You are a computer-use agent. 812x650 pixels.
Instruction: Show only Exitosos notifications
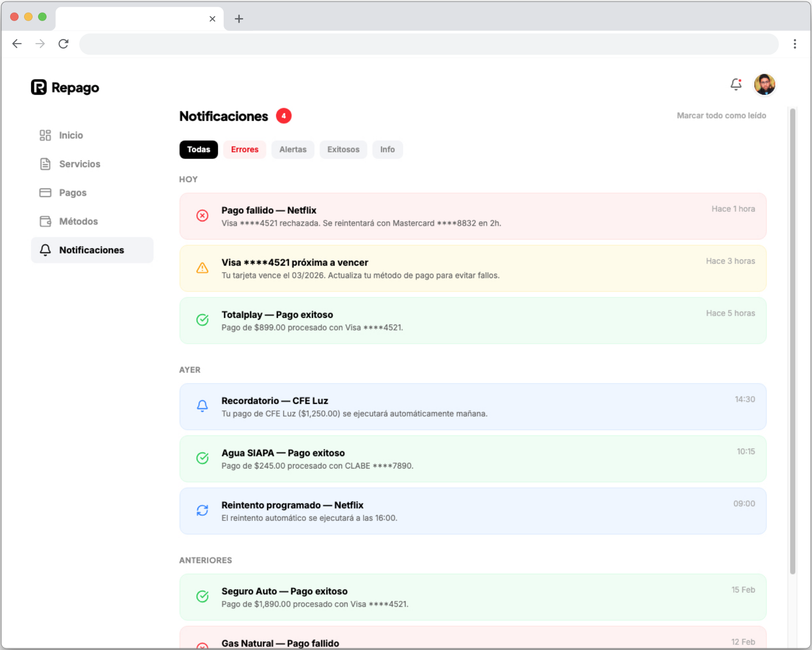(343, 149)
